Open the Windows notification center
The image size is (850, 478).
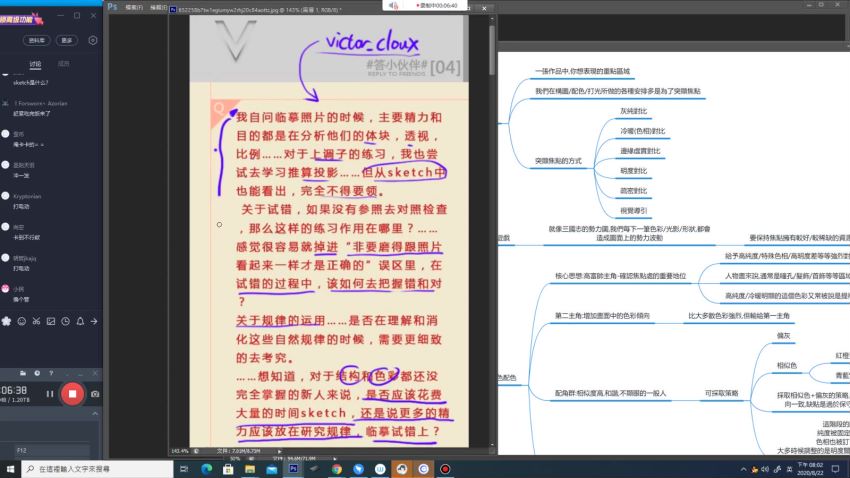pos(836,469)
